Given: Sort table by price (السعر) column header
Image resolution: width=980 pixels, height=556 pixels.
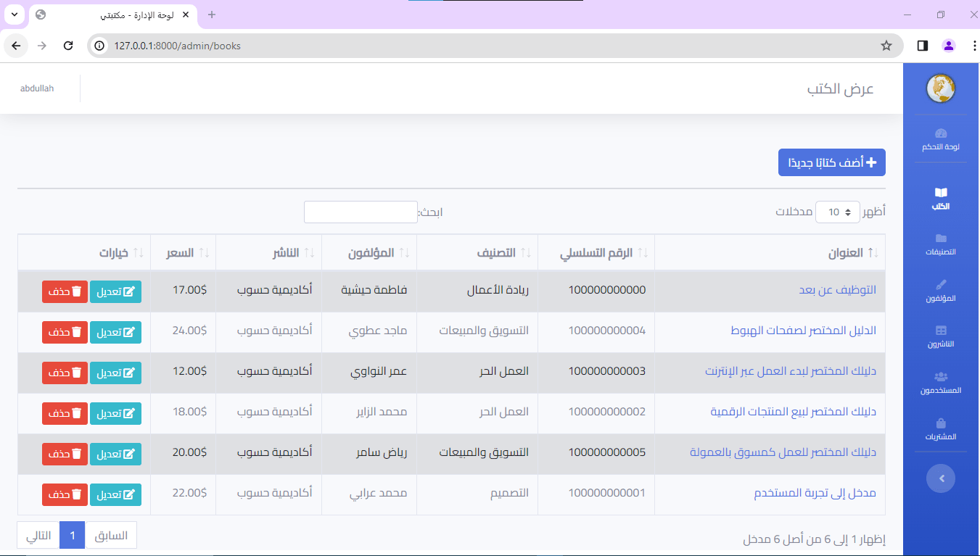Looking at the screenshot, I should click(183, 253).
